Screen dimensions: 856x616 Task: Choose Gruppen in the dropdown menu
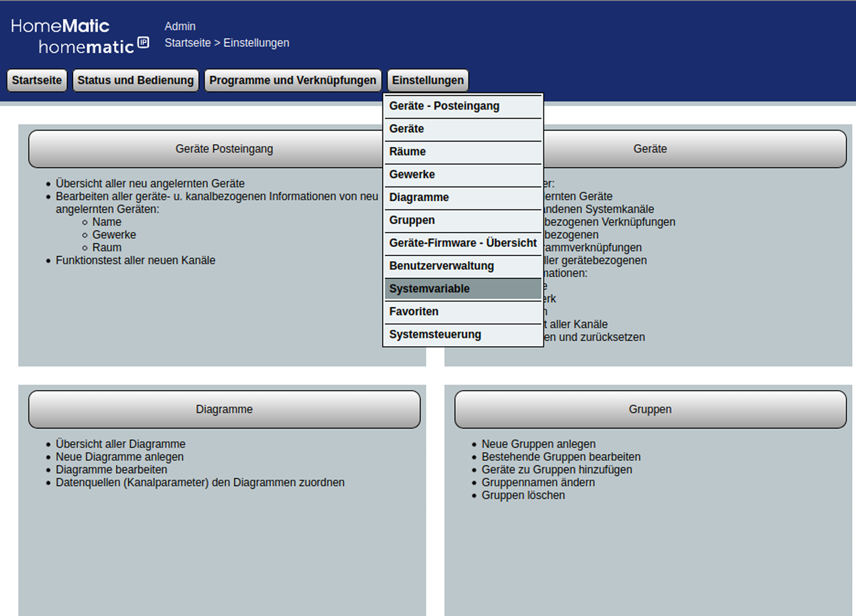(463, 220)
